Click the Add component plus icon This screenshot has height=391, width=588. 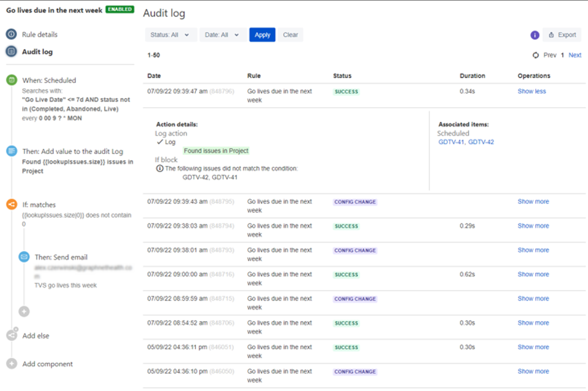tap(12, 363)
